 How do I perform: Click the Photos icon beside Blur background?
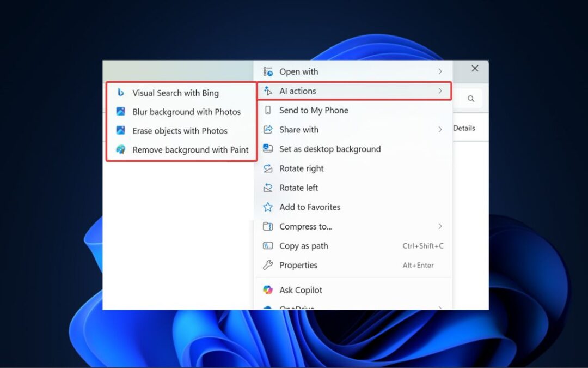[120, 112]
